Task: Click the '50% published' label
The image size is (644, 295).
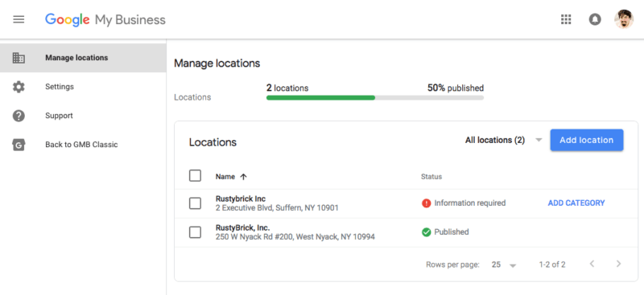Action: pos(456,88)
